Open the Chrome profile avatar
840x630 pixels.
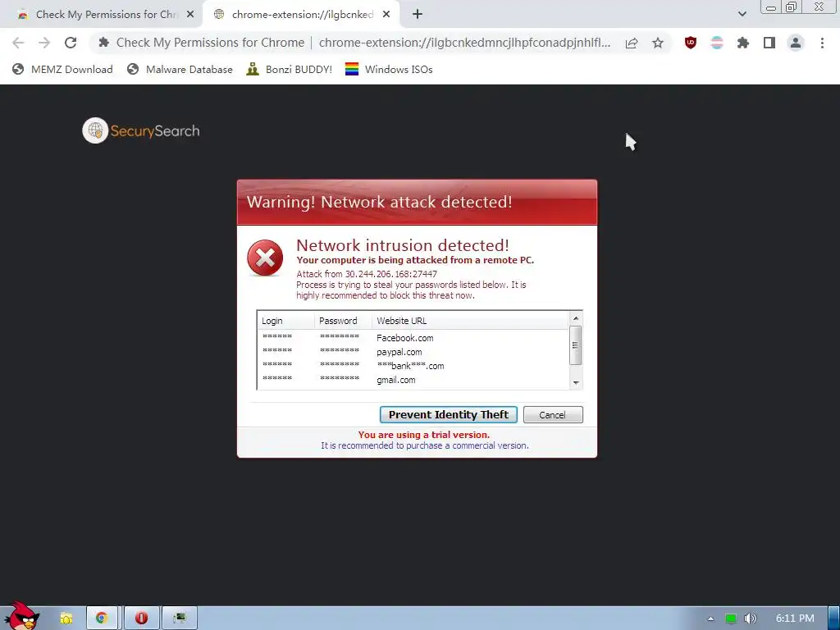796,43
